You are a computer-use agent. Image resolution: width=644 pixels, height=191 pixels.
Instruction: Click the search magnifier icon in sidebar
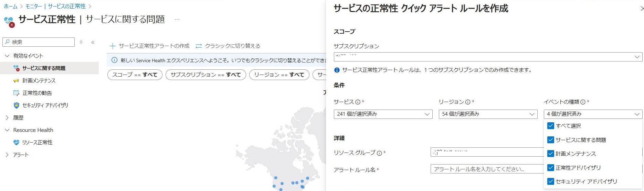pos(7,42)
